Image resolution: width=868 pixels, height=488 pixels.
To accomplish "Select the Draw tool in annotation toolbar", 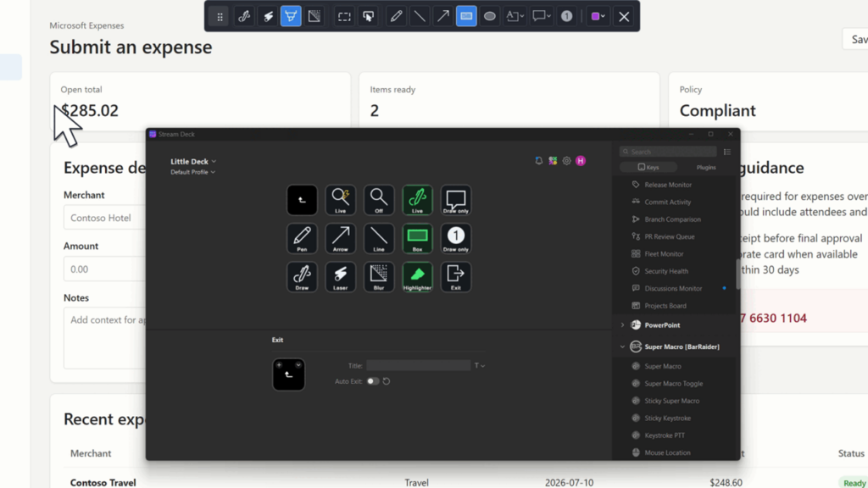I will point(244,17).
